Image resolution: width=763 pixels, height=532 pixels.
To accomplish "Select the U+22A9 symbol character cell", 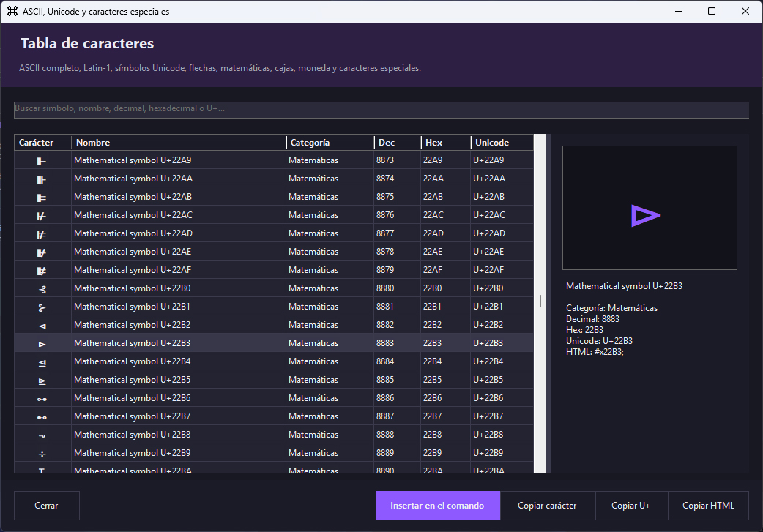I will tap(42, 160).
